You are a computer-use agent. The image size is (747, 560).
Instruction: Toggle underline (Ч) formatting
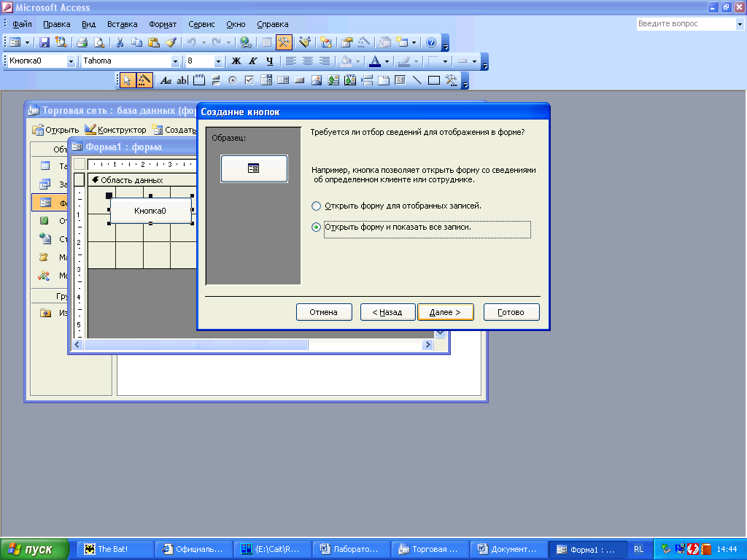click(270, 61)
